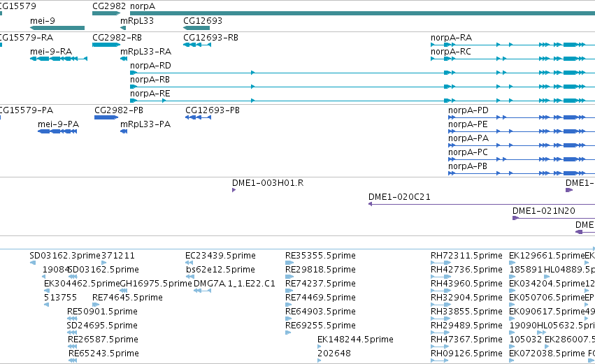
Task: Click the RH42736.5prime EST label
Action: [467, 270]
